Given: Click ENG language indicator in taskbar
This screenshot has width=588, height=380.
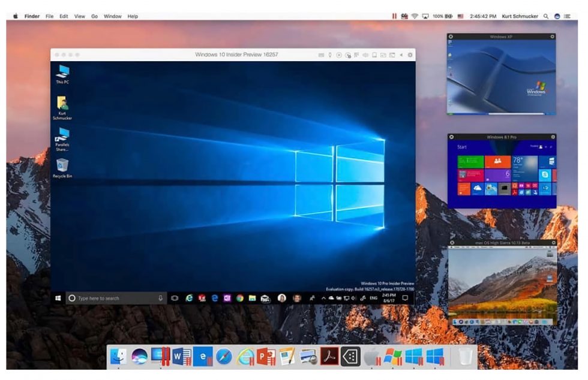Looking at the screenshot, I should [373, 298].
